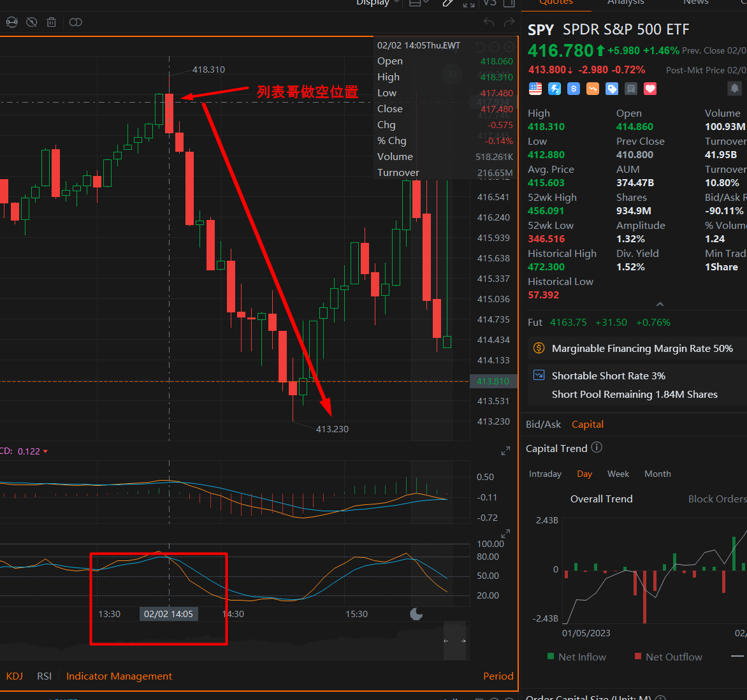This screenshot has height=700, width=747.
Task: Switch to the Block Orders view
Action: tap(718, 499)
